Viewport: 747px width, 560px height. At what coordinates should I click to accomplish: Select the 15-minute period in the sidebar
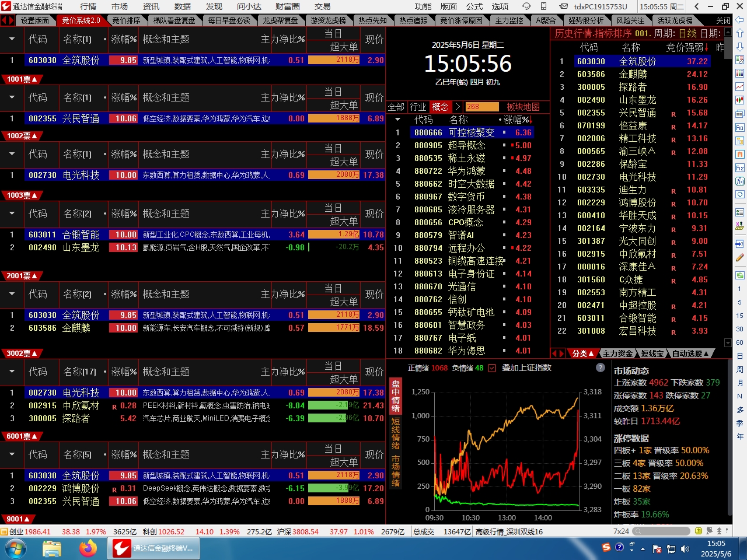[739, 316]
